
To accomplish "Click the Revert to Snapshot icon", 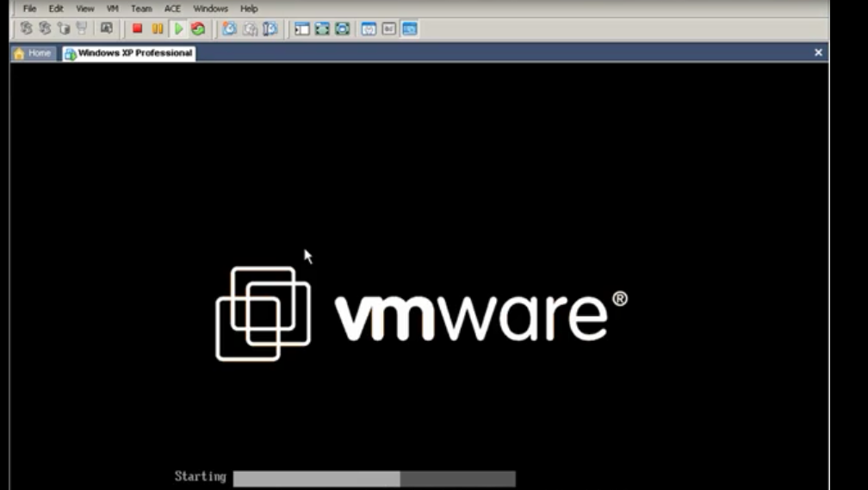I will tap(250, 28).
